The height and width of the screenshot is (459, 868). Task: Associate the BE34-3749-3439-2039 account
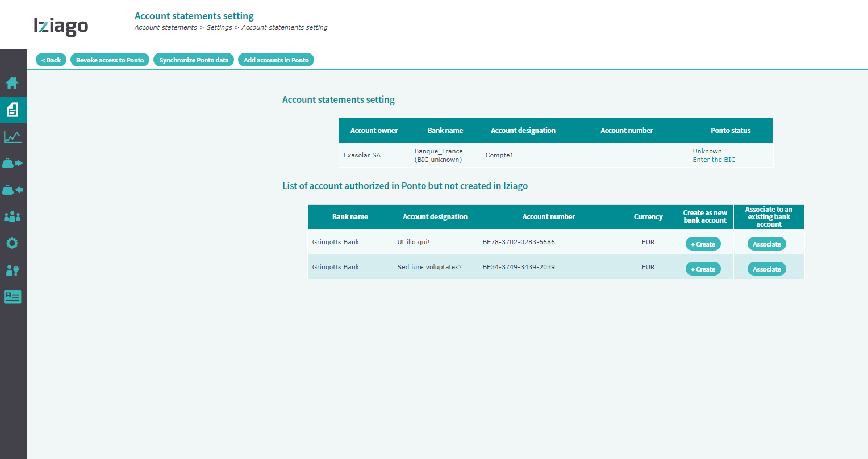[767, 269]
